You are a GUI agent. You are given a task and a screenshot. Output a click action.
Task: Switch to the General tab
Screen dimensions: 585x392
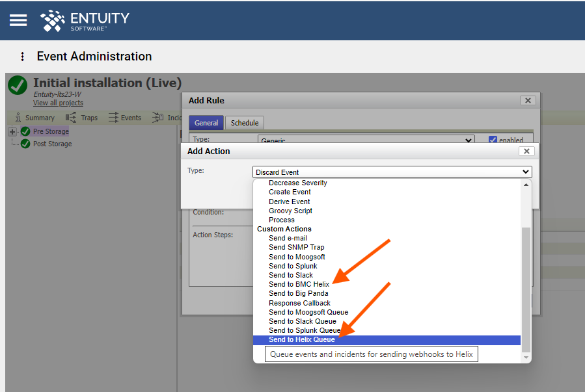[x=206, y=123]
